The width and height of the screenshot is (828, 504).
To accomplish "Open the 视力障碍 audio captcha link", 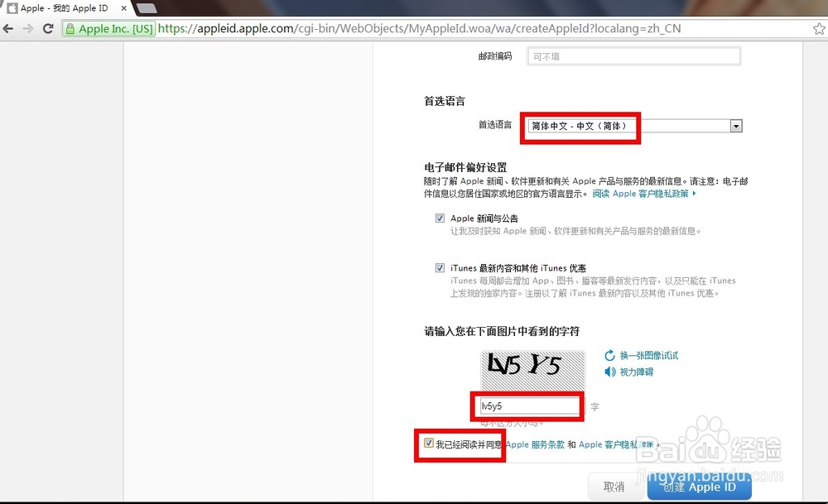I will click(636, 372).
